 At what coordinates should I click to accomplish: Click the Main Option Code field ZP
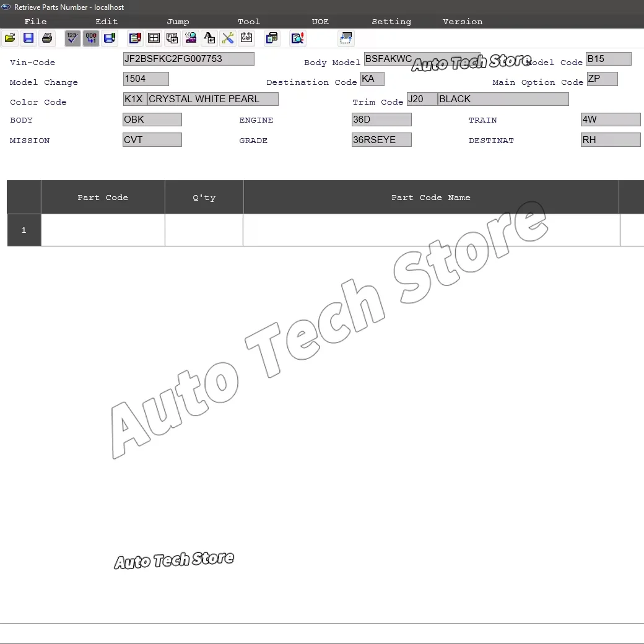pyautogui.click(x=602, y=79)
